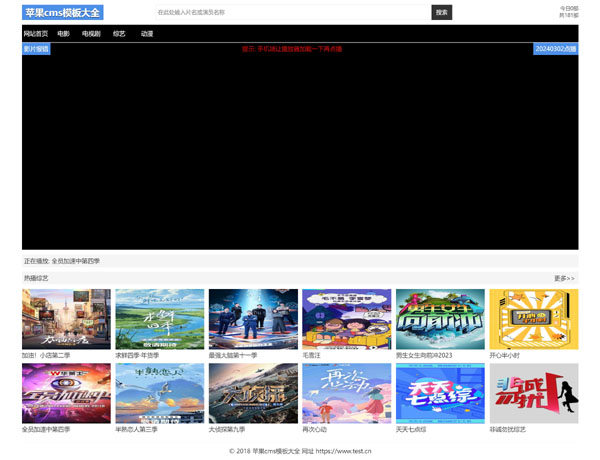
Task: Go to 网站首页 in navigation
Action: tap(35, 34)
